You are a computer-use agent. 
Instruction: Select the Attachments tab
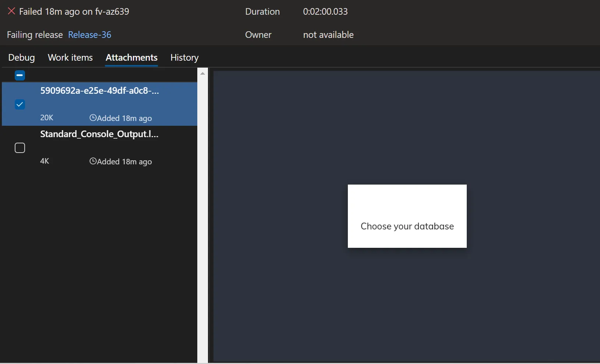[132, 58]
